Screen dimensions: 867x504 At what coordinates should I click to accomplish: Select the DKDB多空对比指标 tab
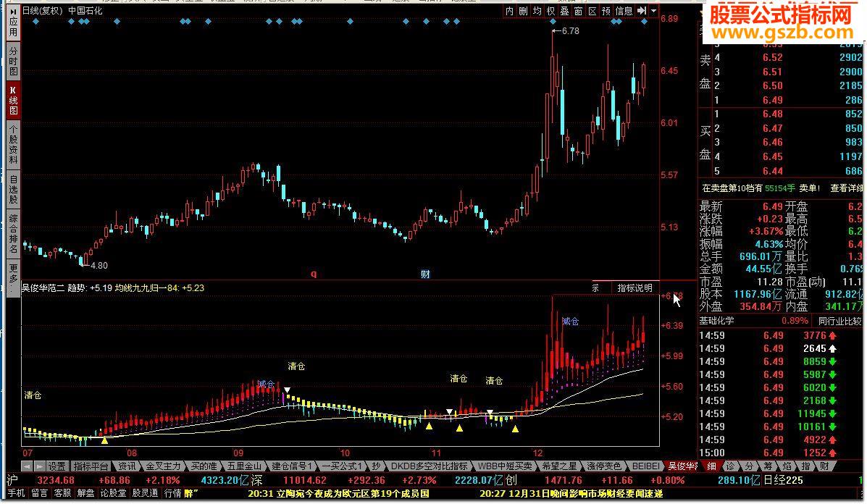tap(429, 466)
